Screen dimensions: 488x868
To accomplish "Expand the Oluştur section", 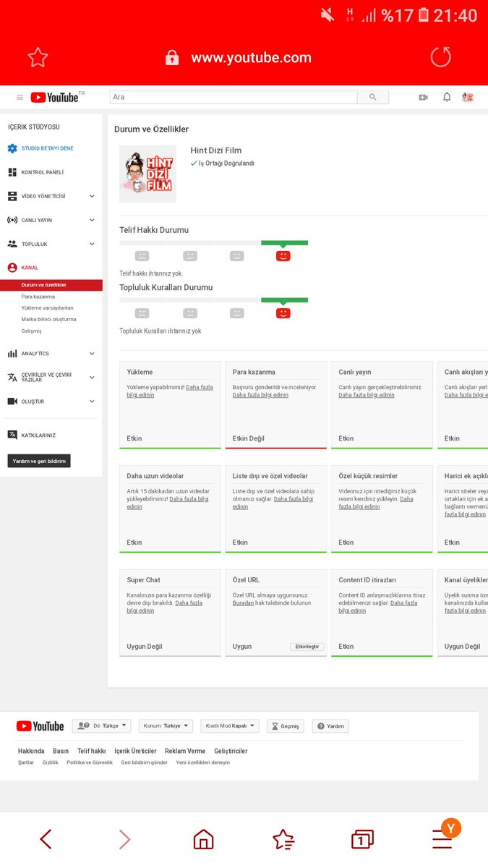I will click(92, 401).
